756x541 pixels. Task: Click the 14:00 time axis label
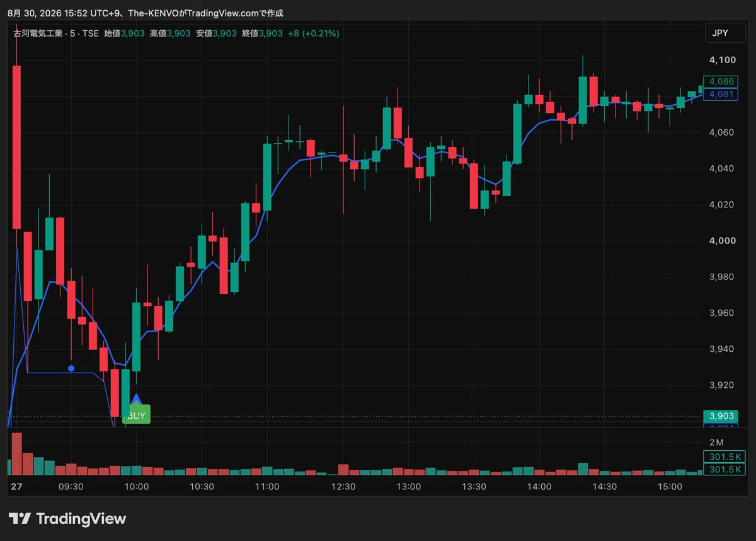point(539,487)
